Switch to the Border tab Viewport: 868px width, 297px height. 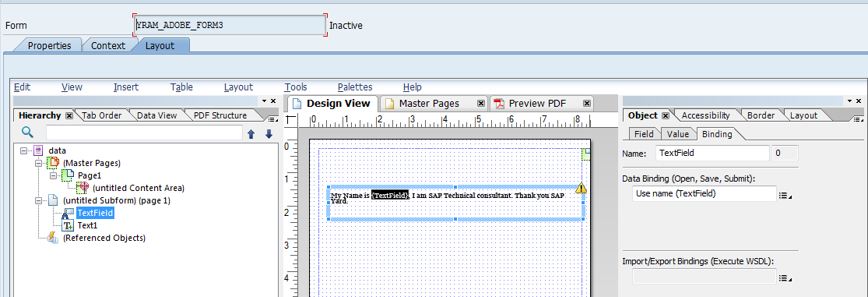(x=761, y=115)
